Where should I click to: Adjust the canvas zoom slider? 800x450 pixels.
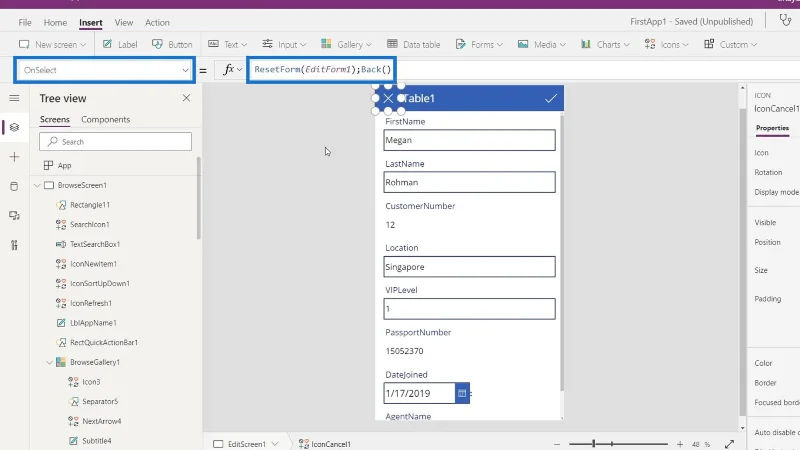[x=618, y=444]
